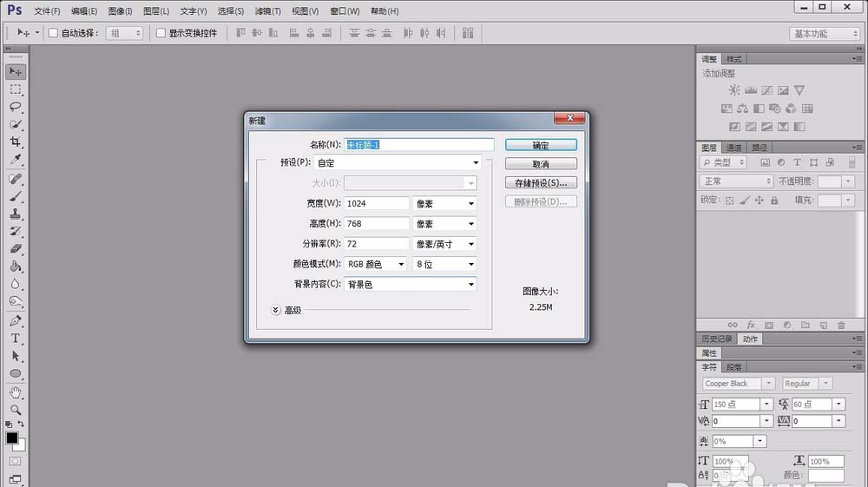The height and width of the screenshot is (487, 868).
Task: Select the Crop tool
Action: click(16, 142)
